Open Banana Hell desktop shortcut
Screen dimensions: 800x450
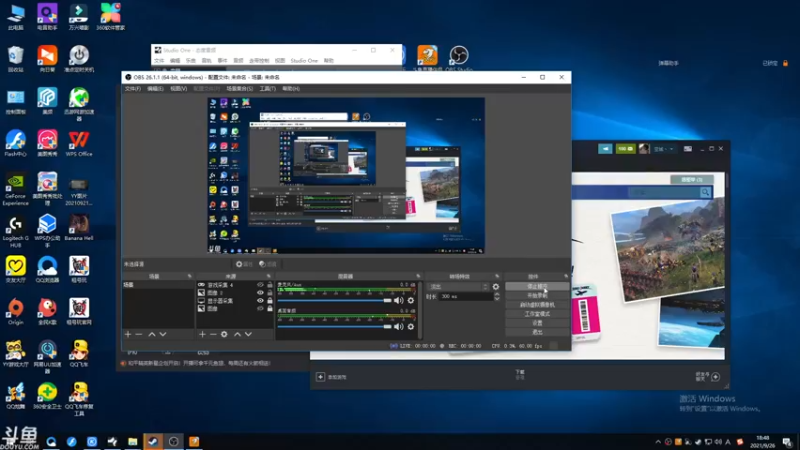(x=79, y=228)
